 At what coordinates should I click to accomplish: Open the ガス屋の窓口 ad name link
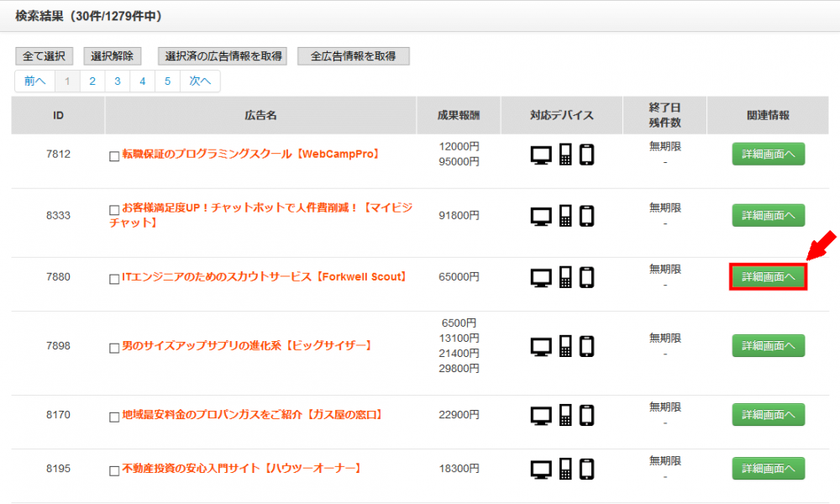click(253, 415)
